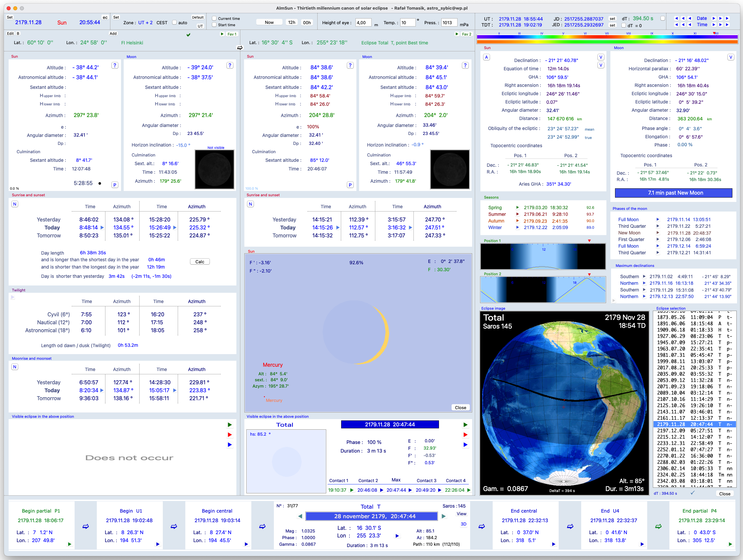The image size is (743, 560).
Task: Click the red triangle beside the Total eclipse details
Action: point(465,435)
